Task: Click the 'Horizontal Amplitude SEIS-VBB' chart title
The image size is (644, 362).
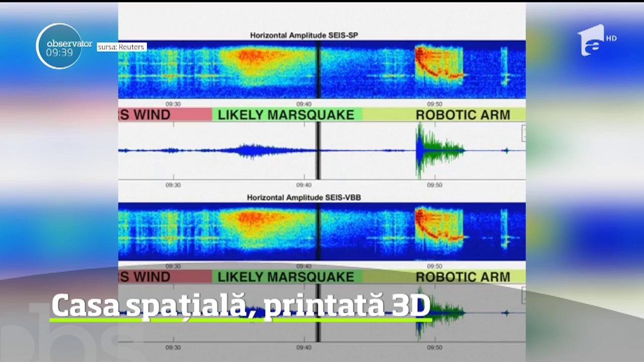Action: [303, 198]
